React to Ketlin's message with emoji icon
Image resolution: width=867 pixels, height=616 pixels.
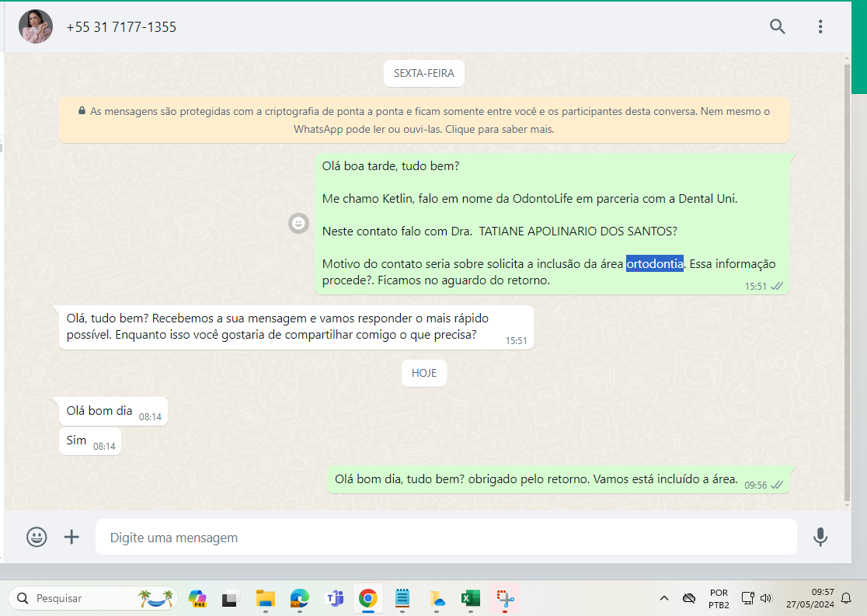pos(298,223)
